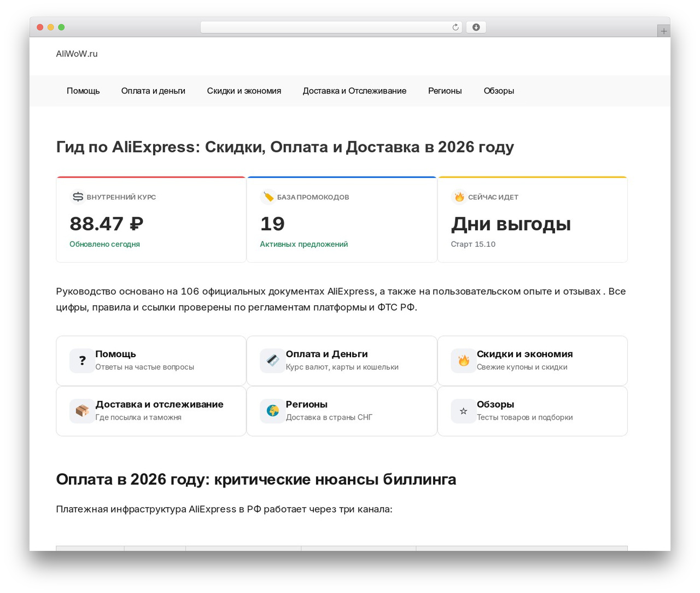
Task: Click the Курс валют, карты и кошельки subtitle
Action: tap(342, 367)
